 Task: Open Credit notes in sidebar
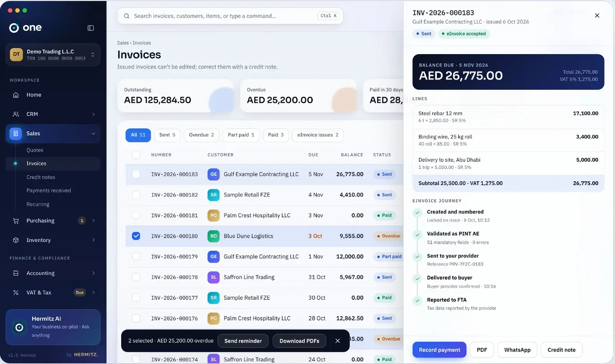coord(41,177)
